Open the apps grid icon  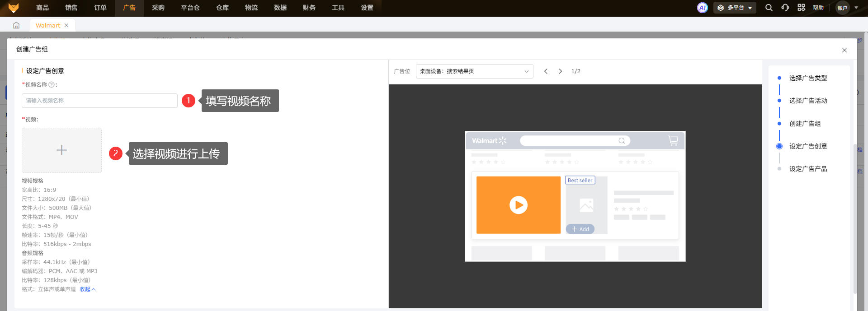(801, 8)
